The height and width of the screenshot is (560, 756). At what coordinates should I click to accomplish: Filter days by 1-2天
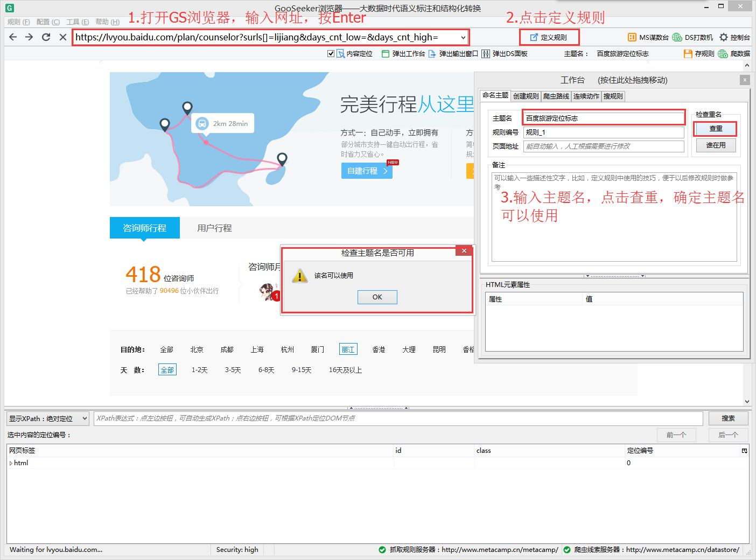(199, 370)
